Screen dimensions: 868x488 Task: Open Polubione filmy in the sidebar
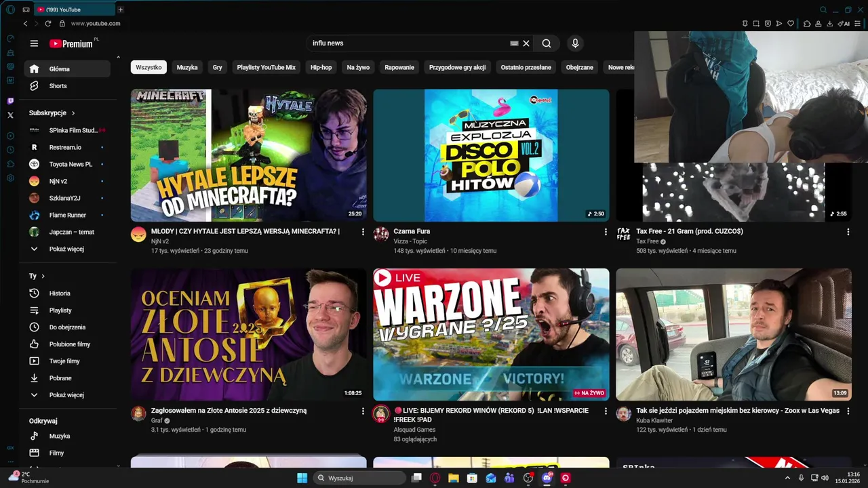click(66, 344)
